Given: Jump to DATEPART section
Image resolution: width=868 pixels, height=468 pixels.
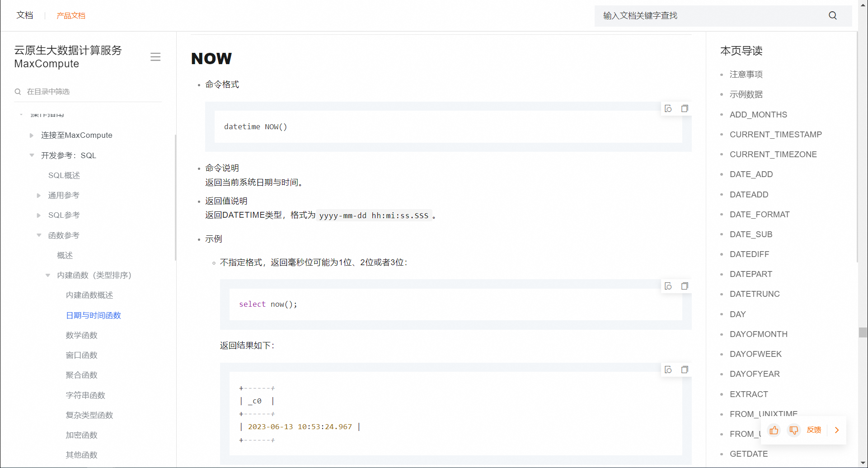Looking at the screenshot, I should pyautogui.click(x=751, y=274).
